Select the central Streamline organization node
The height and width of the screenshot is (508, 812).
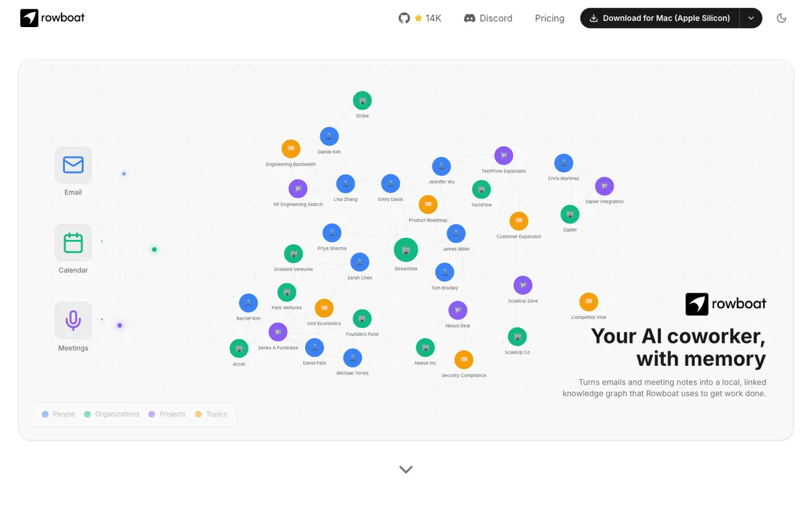tap(406, 250)
